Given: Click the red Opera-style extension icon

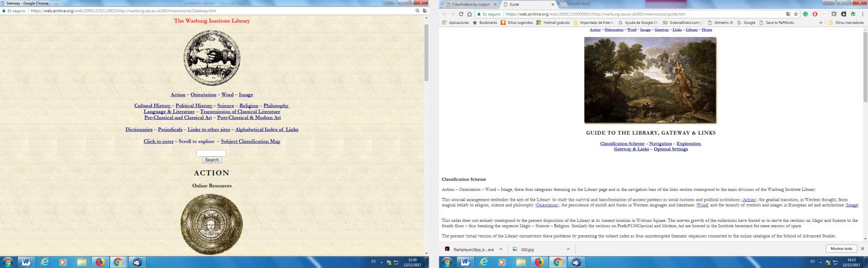Looking at the screenshot, I should coord(814,14).
